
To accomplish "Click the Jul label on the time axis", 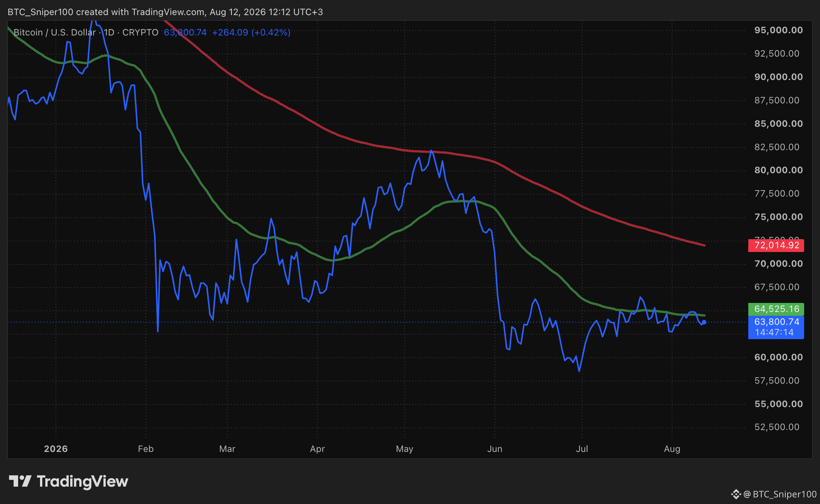I will tap(582, 449).
